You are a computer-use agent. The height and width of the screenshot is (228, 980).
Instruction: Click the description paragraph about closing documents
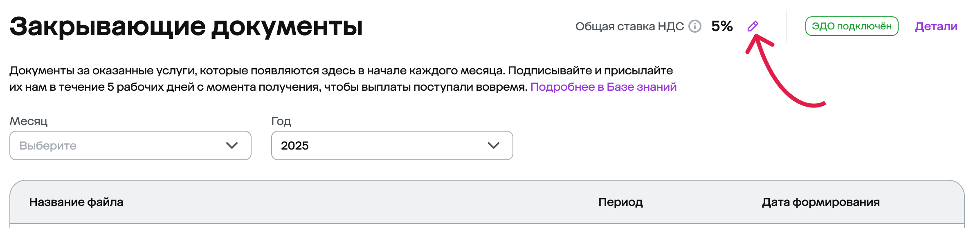[343, 78]
